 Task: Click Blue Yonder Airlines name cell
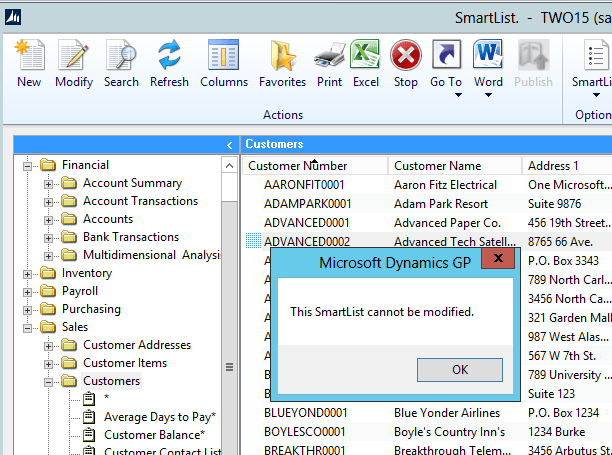pyautogui.click(x=447, y=413)
